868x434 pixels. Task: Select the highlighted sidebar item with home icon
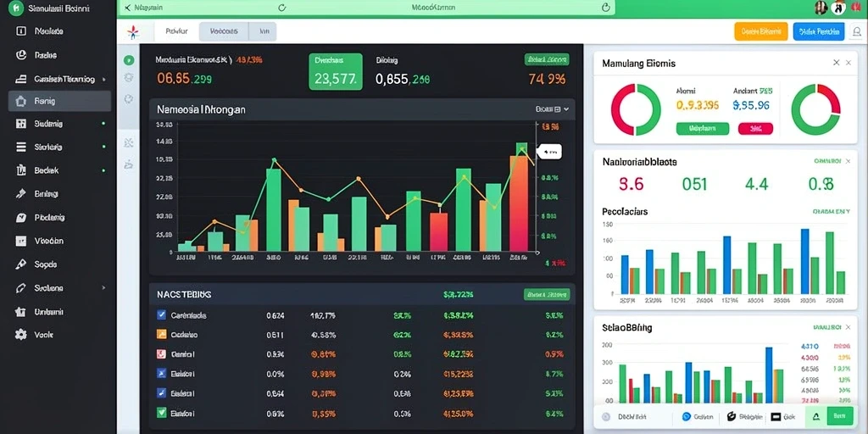[x=60, y=102]
